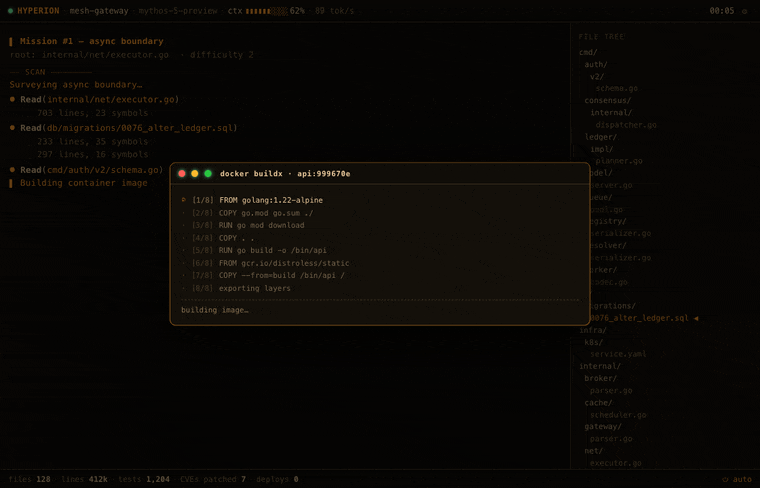Collapse the ledger/ folder

(601, 137)
